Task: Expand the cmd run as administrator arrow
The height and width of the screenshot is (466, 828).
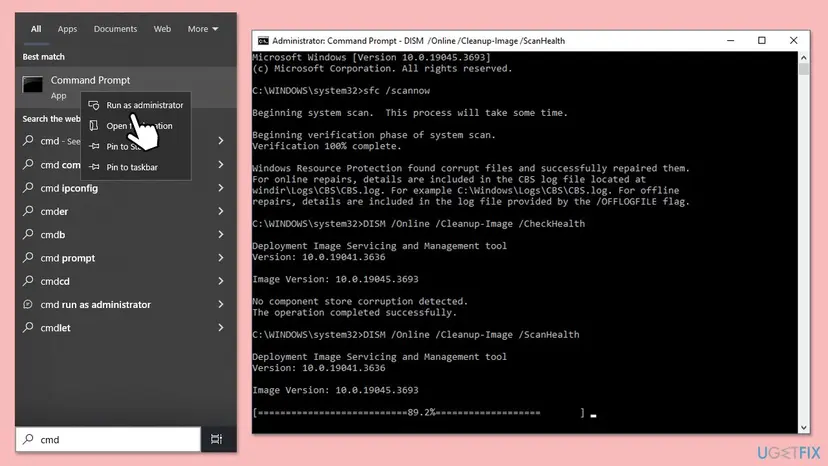Action: (x=221, y=304)
